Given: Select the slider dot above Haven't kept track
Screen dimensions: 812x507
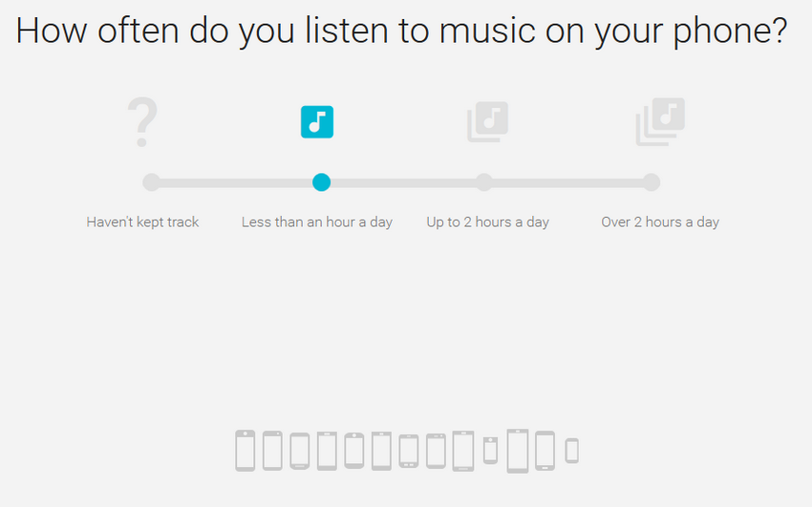Looking at the screenshot, I should (152, 182).
